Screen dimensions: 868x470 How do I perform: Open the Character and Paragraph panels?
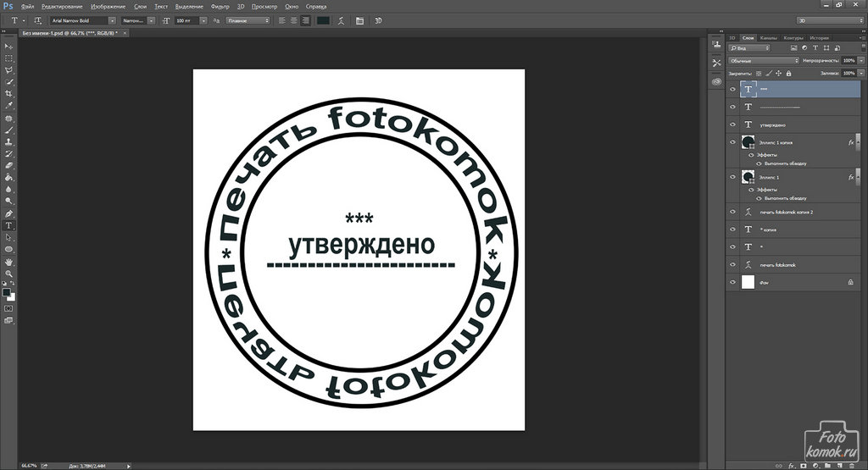pyautogui.click(x=359, y=20)
